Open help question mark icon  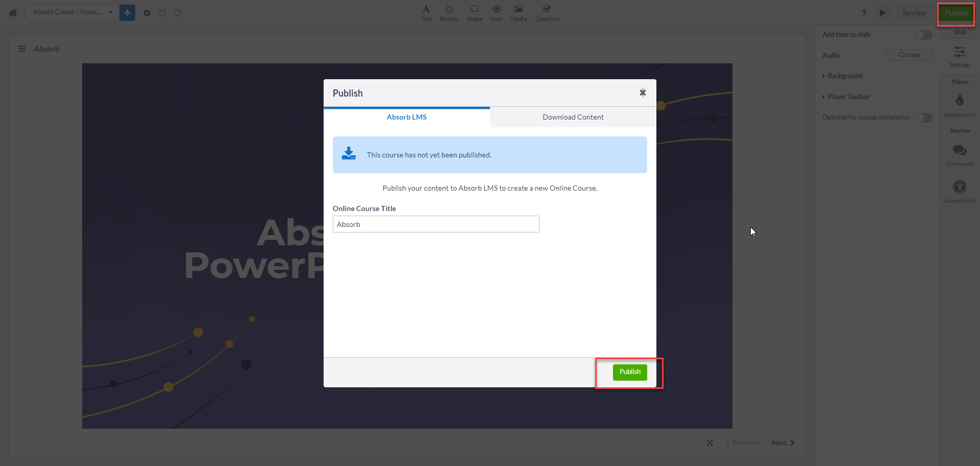864,13
